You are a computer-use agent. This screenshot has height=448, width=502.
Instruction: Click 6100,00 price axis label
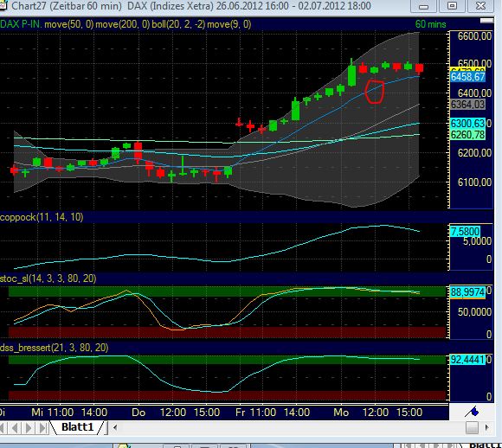(474, 182)
